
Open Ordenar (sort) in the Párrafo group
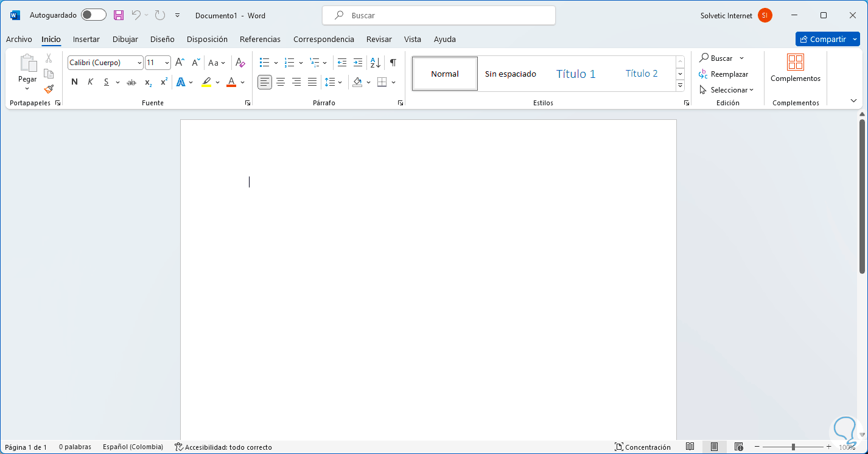(374, 62)
